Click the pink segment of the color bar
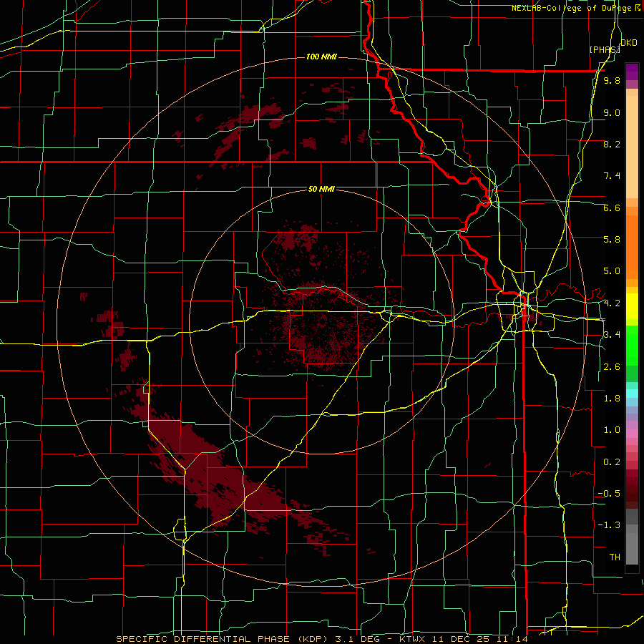Viewport: 644px width, 644px height. (x=632, y=434)
